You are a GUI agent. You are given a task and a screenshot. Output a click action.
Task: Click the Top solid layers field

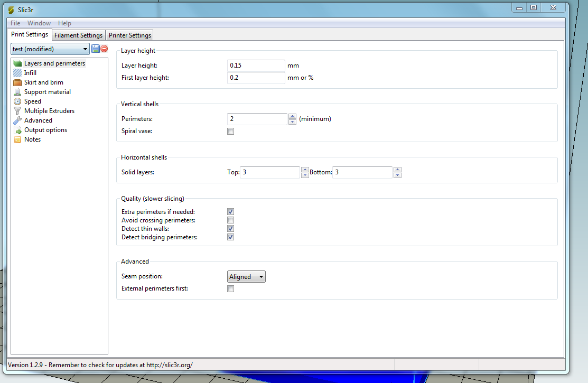270,172
